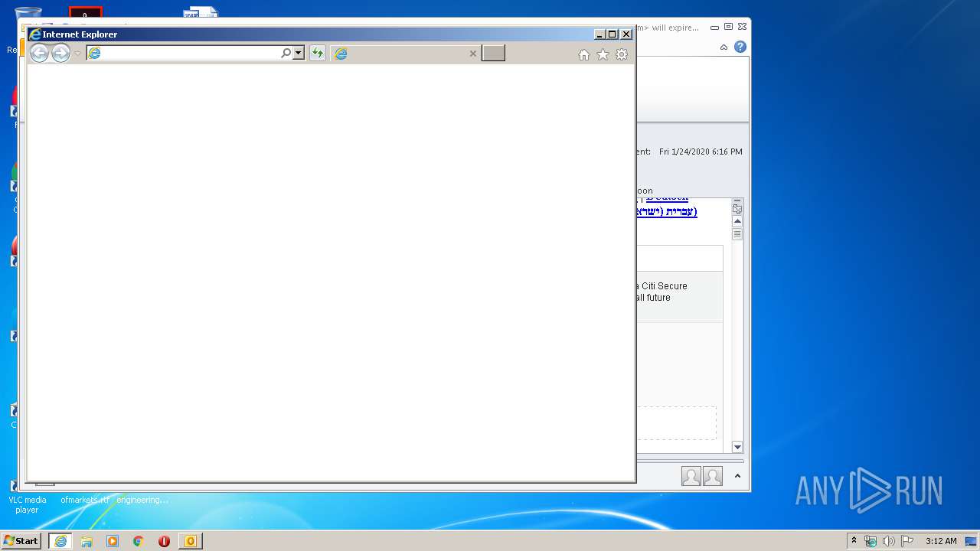This screenshot has width=980, height=551.
Task: Open the Tools gear menu
Action: click(x=622, y=54)
